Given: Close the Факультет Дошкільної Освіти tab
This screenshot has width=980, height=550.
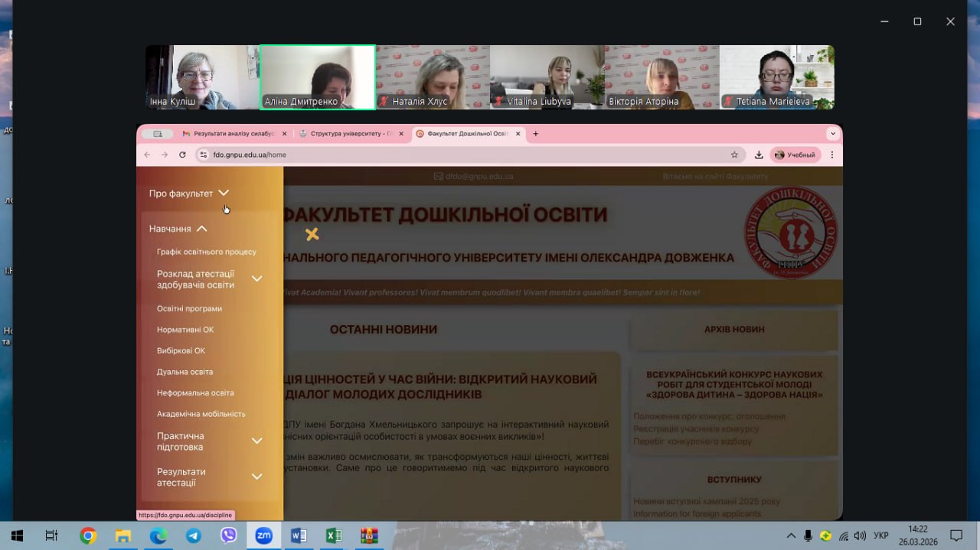Looking at the screenshot, I should point(518,134).
